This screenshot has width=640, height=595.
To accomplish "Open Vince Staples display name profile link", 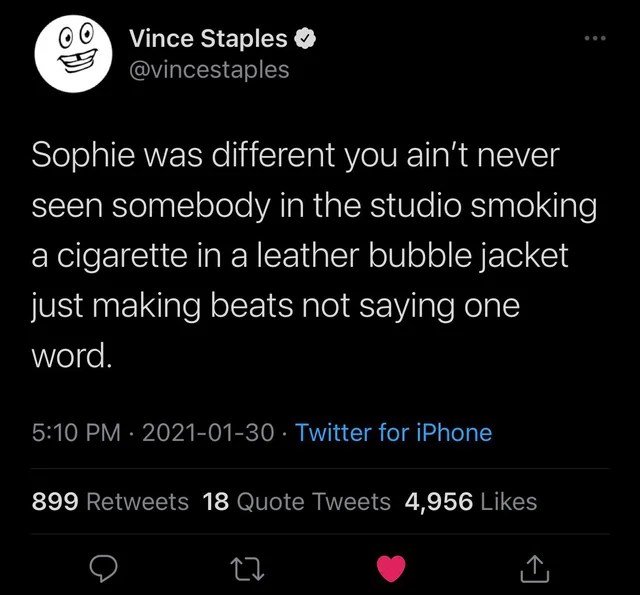I will point(208,39).
